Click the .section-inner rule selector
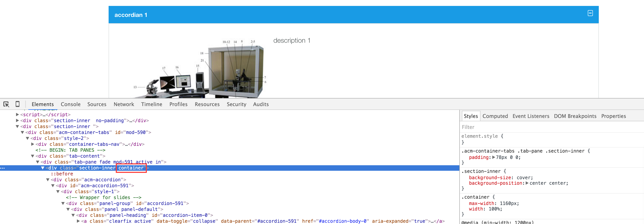 point(481,171)
